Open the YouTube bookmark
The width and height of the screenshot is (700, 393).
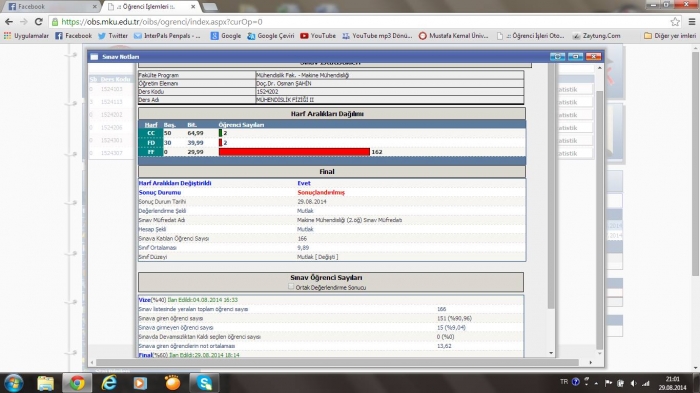coord(318,36)
